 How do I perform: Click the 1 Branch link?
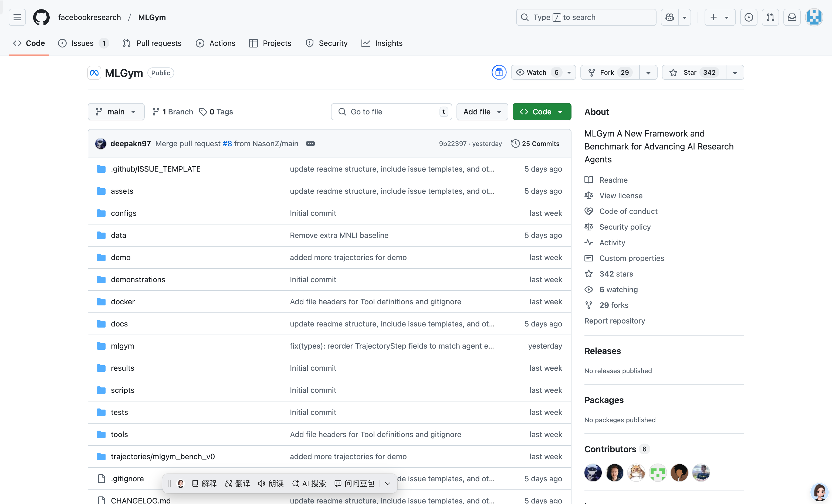pyautogui.click(x=173, y=112)
